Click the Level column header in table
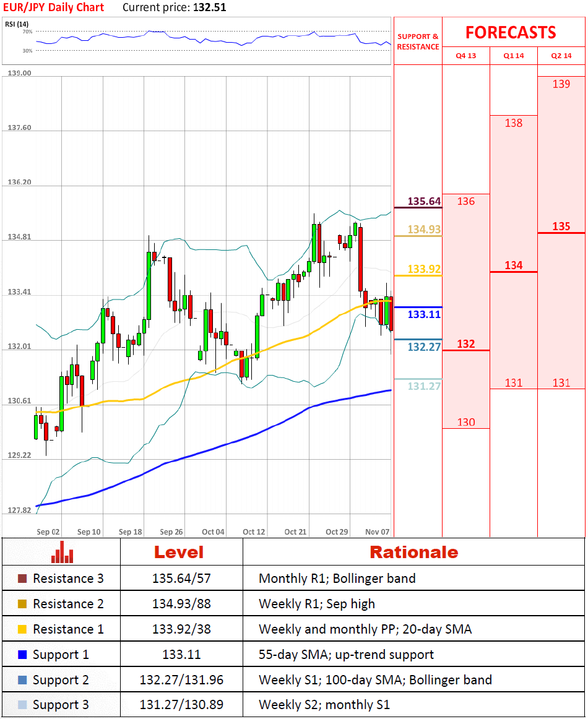The image size is (588, 719). (x=179, y=552)
